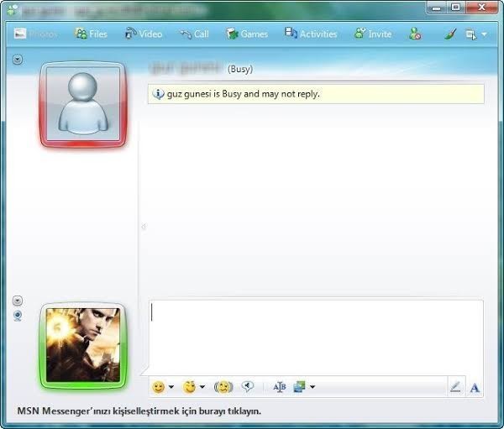Collapse your own display picture
The width and height of the screenshot is (504, 429).
click(x=18, y=301)
